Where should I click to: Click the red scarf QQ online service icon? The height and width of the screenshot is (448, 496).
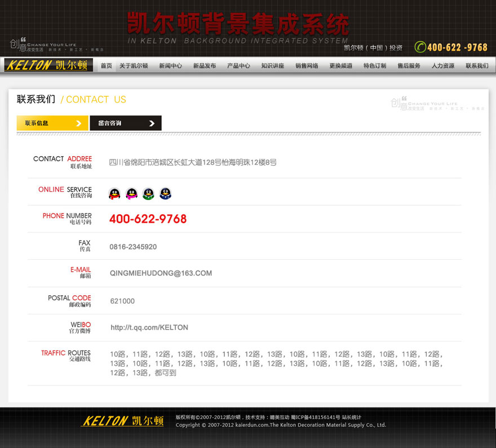coord(114,193)
